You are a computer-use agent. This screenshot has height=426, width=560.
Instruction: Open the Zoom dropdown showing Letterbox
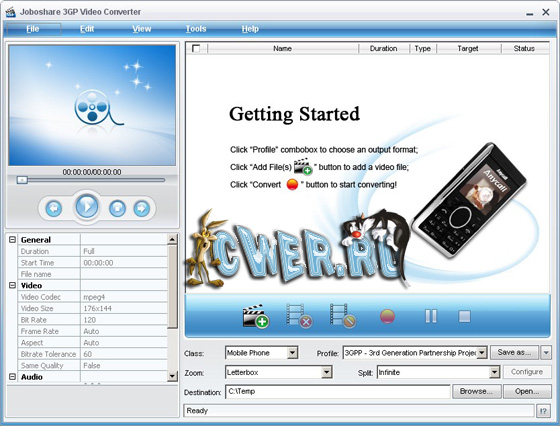[326, 372]
